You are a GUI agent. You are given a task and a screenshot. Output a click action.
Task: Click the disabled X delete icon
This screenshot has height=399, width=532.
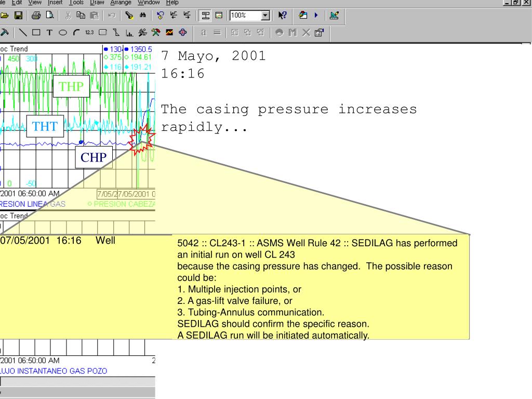point(306,33)
